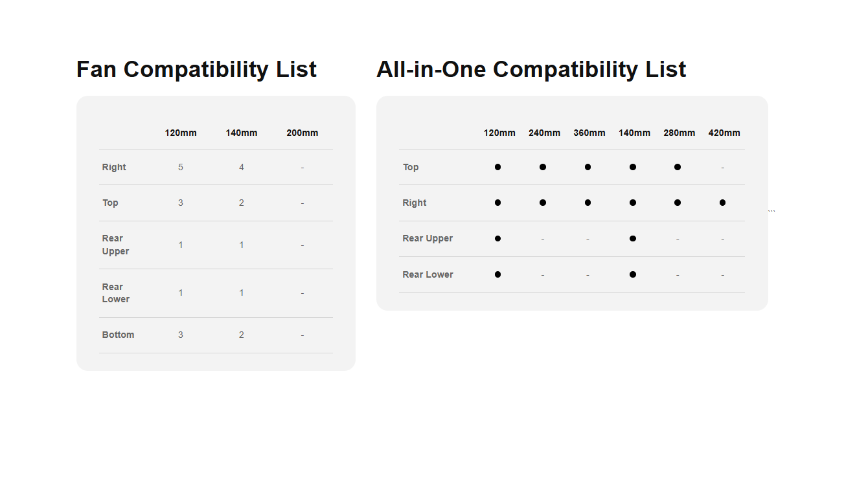Click the dot for Right 360mm AIO
Screen dimensions: 868x477
(x=588, y=203)
